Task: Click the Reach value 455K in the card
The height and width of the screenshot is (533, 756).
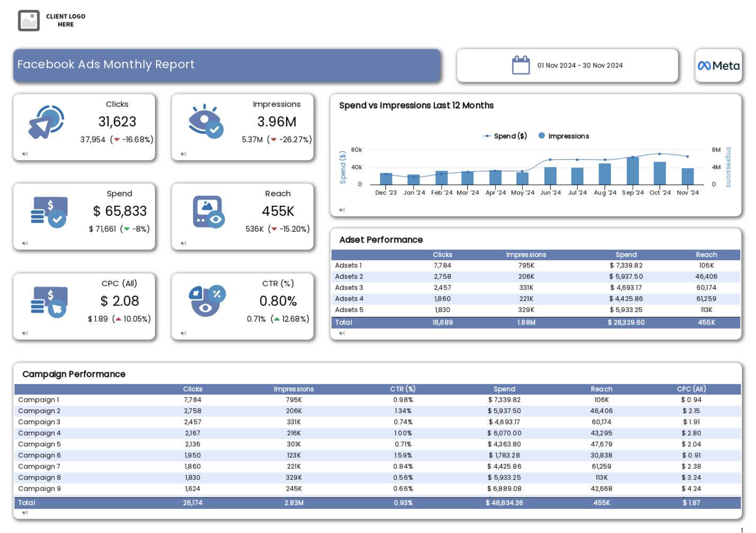Action: pyautogui.click(x=278, y=211)
